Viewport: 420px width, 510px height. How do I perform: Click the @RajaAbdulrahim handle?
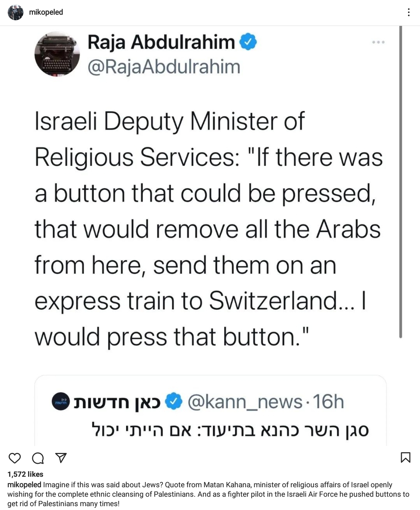[x=164, y=67]
